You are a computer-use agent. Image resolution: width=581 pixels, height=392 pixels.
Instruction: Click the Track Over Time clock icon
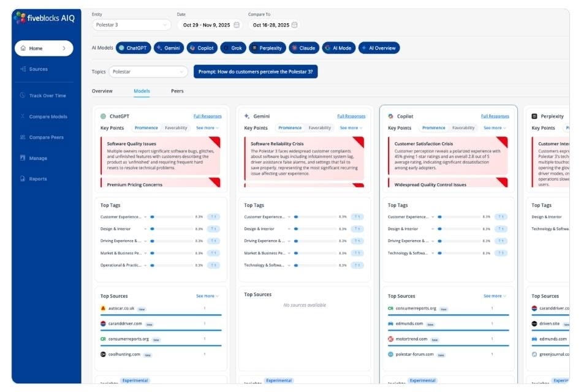pos(23,96)
